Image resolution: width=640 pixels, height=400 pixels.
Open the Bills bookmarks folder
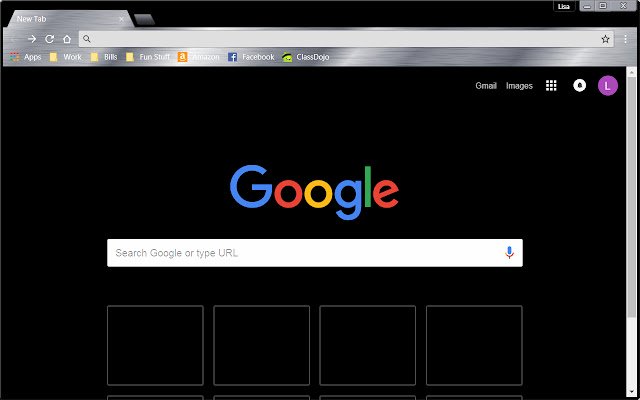coord(104,57)
